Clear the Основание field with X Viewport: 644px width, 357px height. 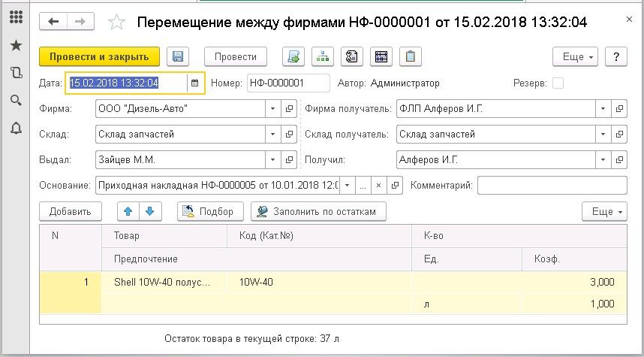[x=379, y=186]
